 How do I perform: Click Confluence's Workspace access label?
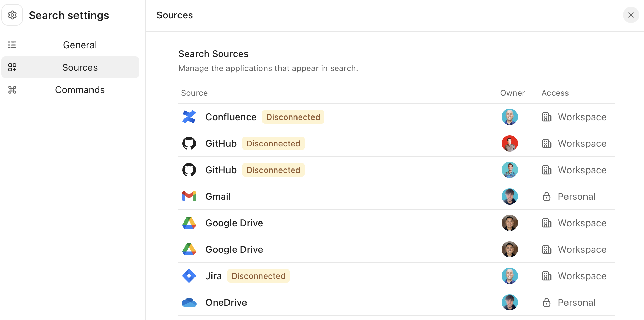click(582, 117)
